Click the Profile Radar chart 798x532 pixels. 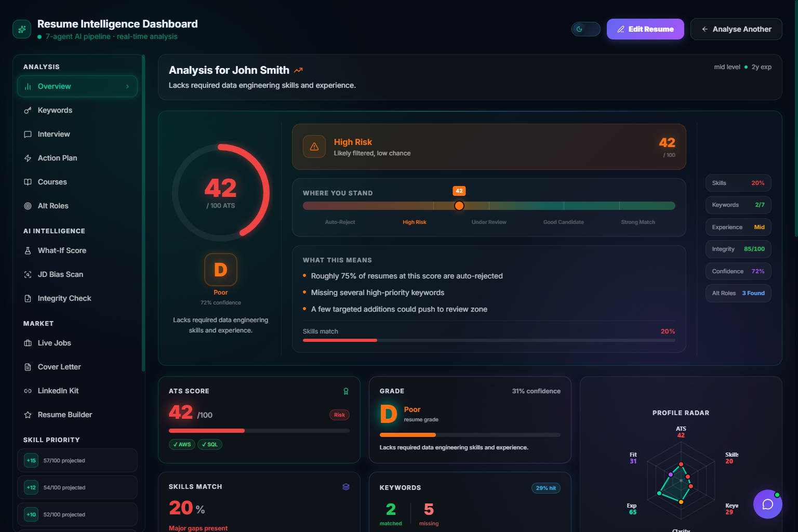[x=681, y=481]
